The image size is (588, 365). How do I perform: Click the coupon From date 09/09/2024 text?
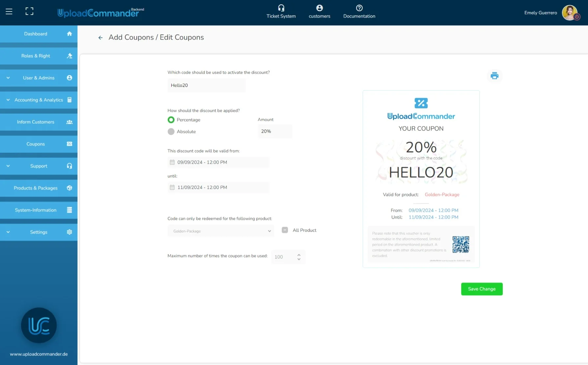[433, 210]
